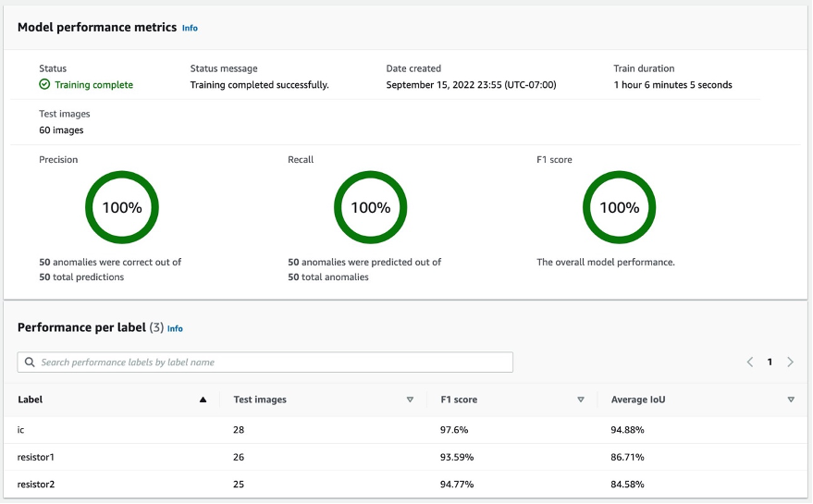The width and height of the screenshot is (813, 504).
Task: Click the search magnifier icon
Action: click(x=31, y=363)
